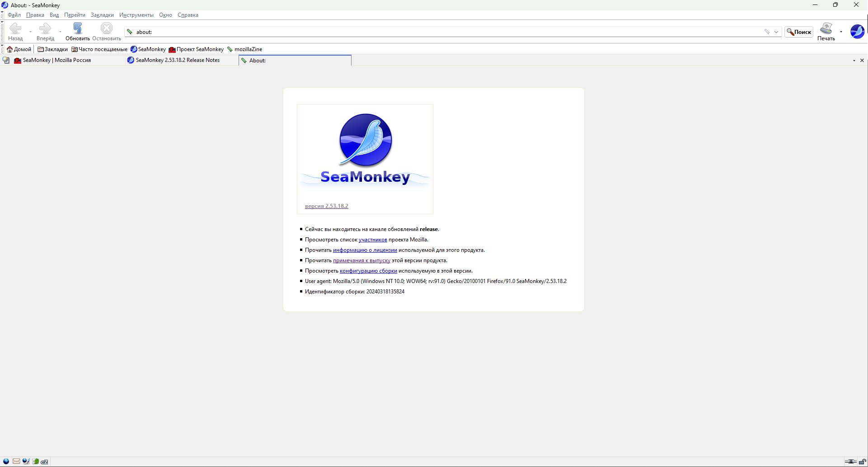Open the Часто посещаемые folder
Screen dimensions: 868x467
tap(99, 49)
